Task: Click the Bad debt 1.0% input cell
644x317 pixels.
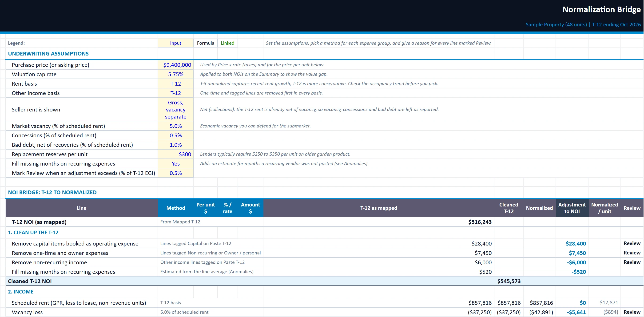Action: tap(175, 145)
